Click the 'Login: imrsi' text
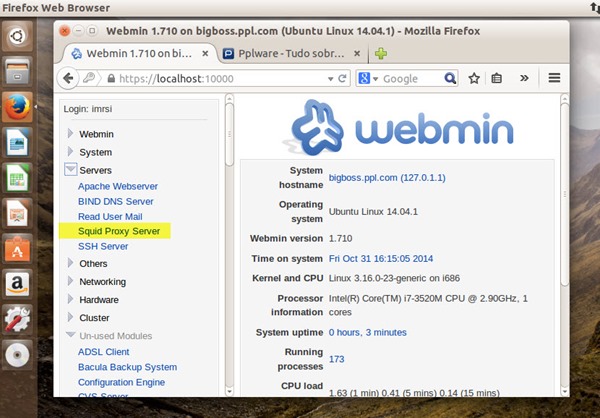The width and height of the screenshot is (600, 418). [88, 109]
